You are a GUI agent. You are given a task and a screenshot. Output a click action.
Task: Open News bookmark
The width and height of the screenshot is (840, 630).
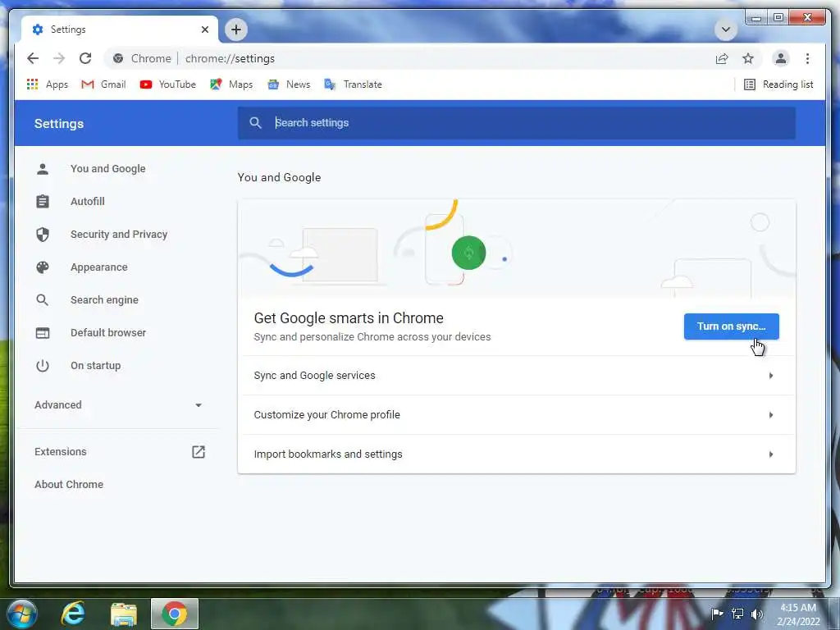[289, 84]
